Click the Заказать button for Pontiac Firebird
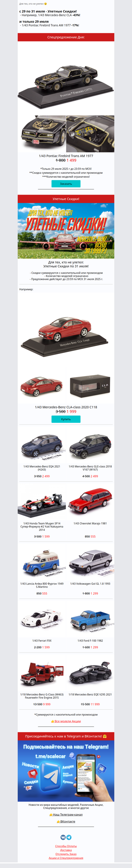 click(x=66, y=184)
